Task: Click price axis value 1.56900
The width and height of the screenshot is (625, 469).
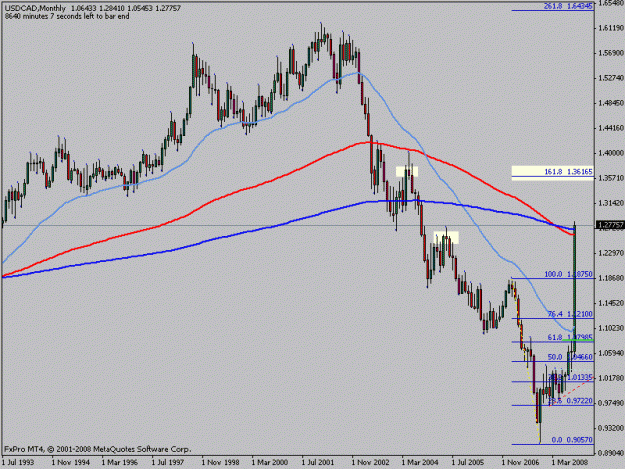Action: 611,53
